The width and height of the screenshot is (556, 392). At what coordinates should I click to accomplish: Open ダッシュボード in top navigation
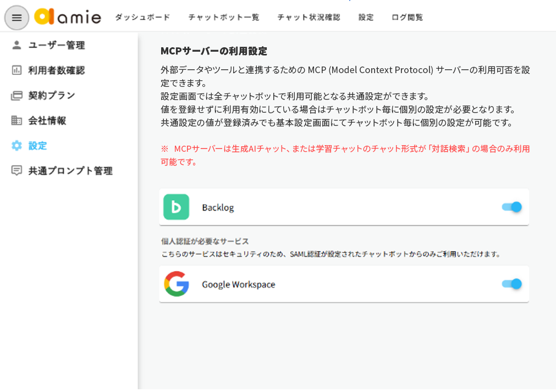pos(142,18)
